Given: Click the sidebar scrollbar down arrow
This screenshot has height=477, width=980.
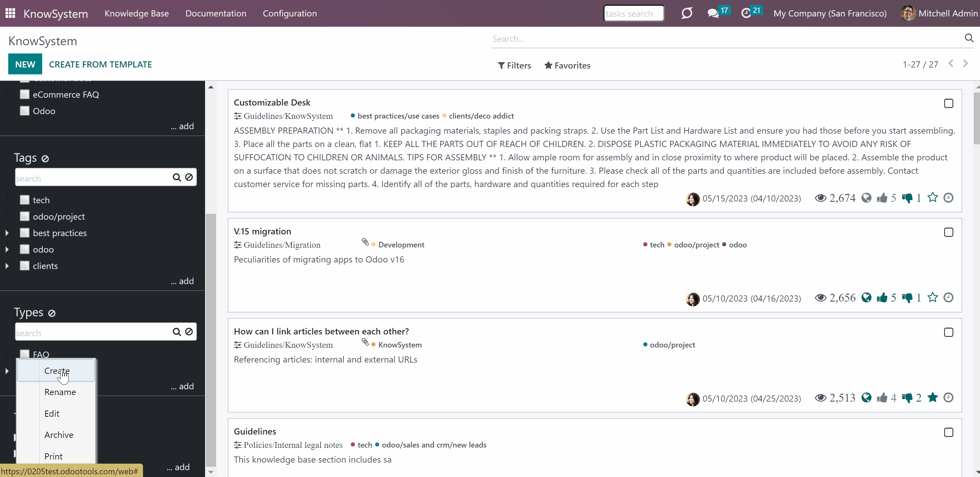Looking at the screenshot, I should click(211, 472).
